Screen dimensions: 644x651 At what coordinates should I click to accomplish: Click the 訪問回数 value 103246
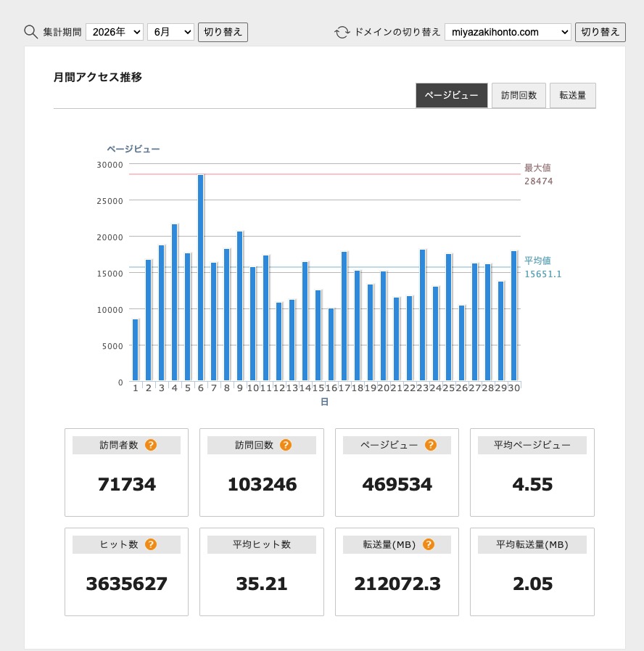(x=263, y=484)
